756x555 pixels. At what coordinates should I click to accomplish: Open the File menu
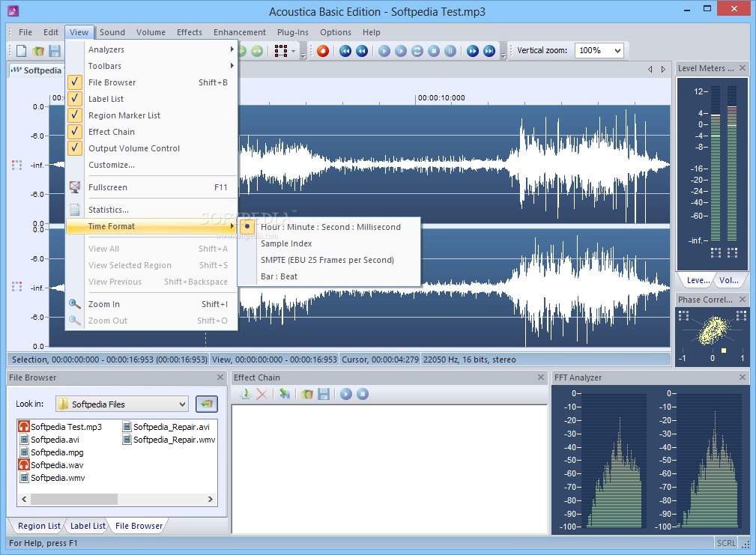(x=25, y=32)
